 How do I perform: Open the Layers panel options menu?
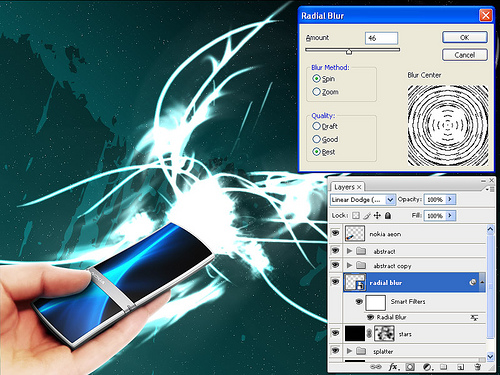490,189
